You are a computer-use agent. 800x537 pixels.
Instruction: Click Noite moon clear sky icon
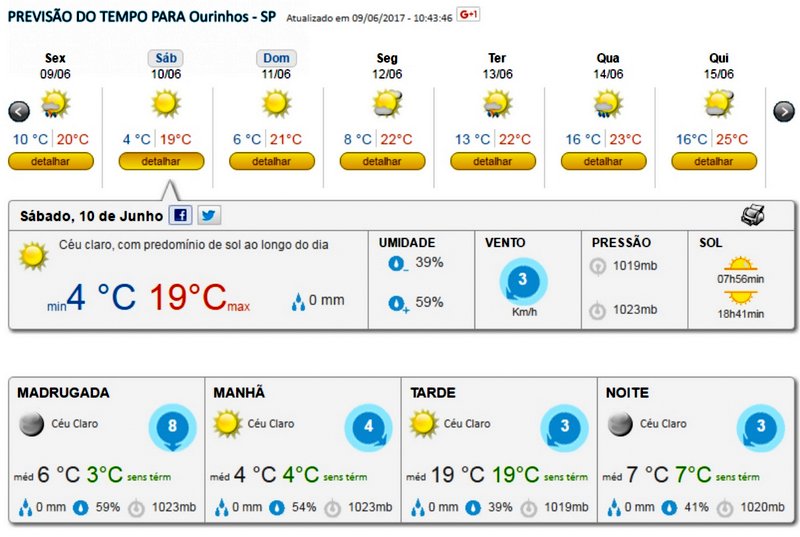click(620, 424)
